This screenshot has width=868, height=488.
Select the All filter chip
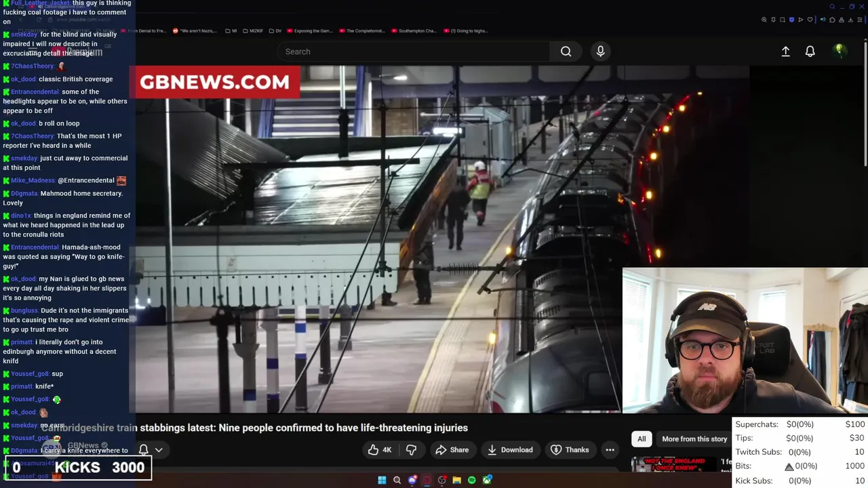(x=642, y=439)
